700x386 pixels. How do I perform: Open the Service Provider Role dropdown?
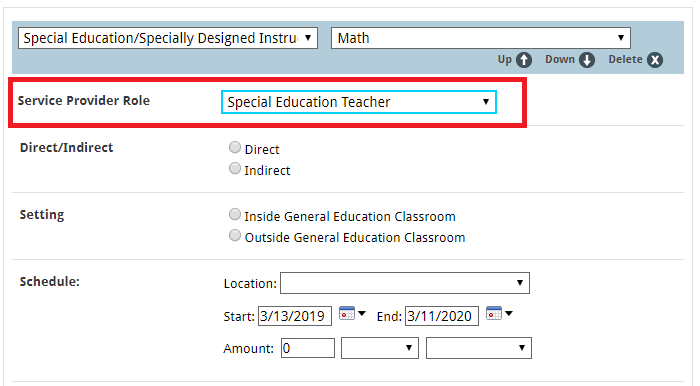click(x=359, y=102)
